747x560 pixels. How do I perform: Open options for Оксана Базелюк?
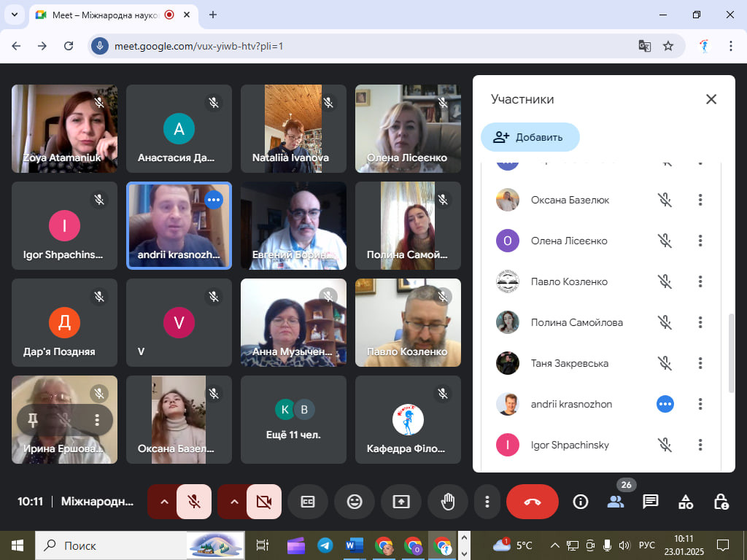700,200
